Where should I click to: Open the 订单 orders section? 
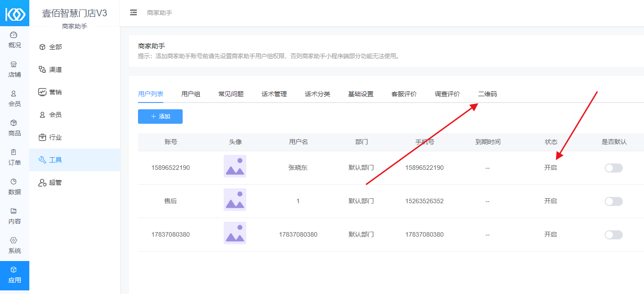[x=14, y=158]
